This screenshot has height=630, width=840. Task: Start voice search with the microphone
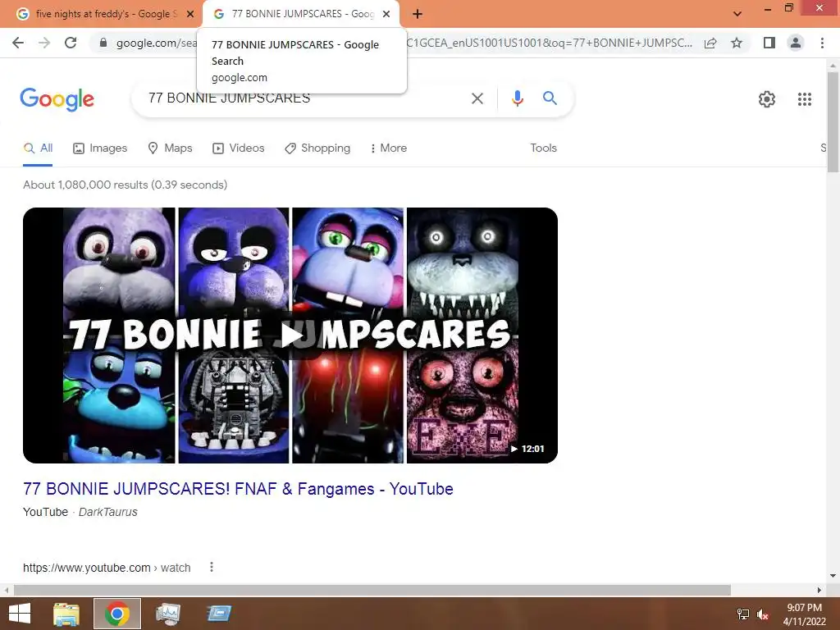[x=517, y=98]
